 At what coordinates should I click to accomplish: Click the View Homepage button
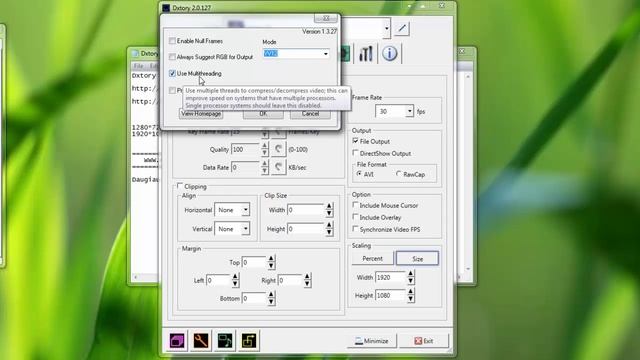click(x=201, y=114)
